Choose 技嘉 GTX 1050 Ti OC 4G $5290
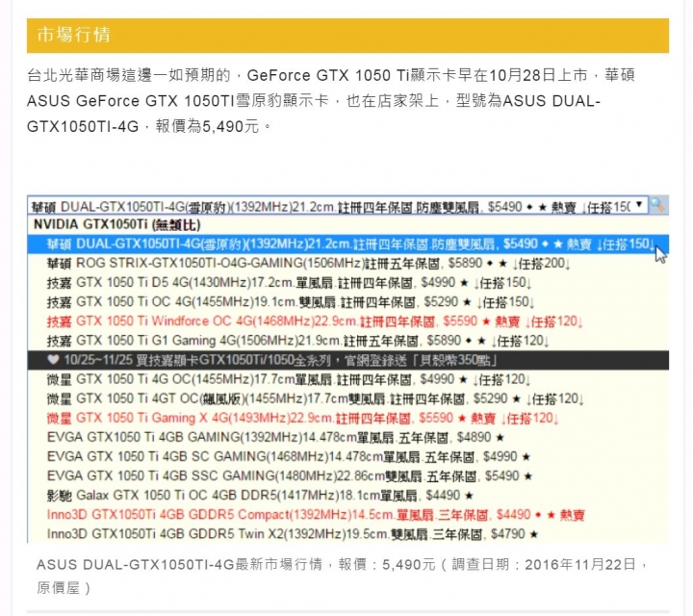Viewport: 693px width, 616px height. coord(347,302)
